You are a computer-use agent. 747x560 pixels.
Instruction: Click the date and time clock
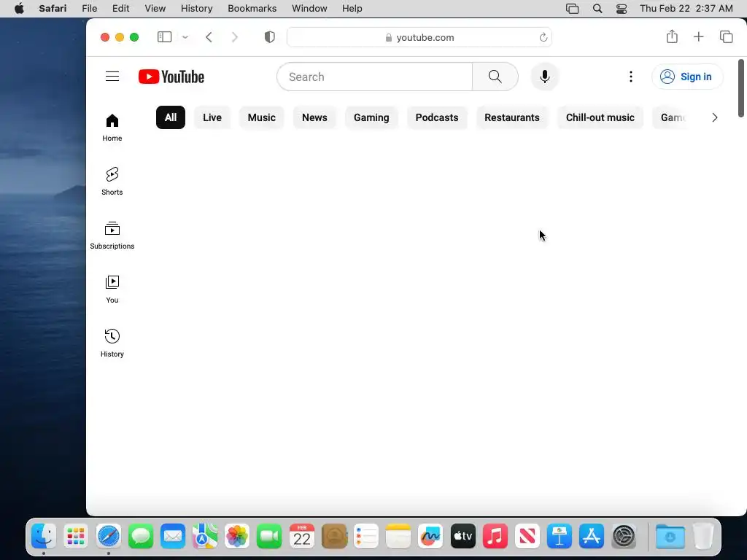click(x=686, y=9)
